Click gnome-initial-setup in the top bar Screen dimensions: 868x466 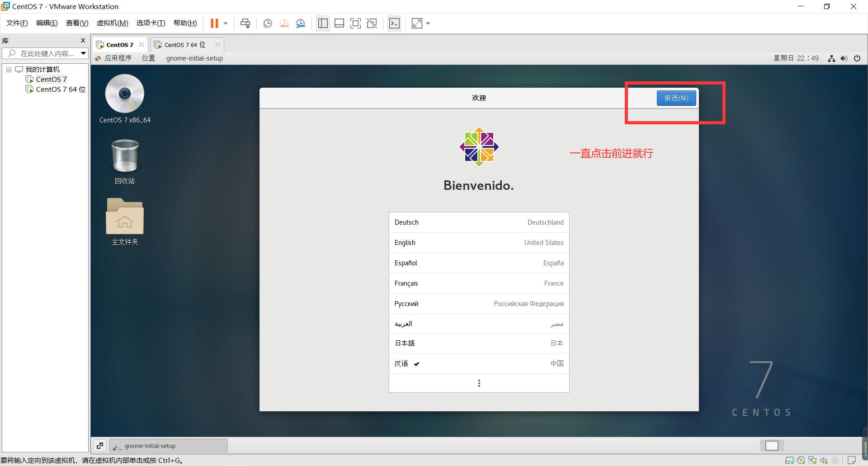(x=194, y=58)
